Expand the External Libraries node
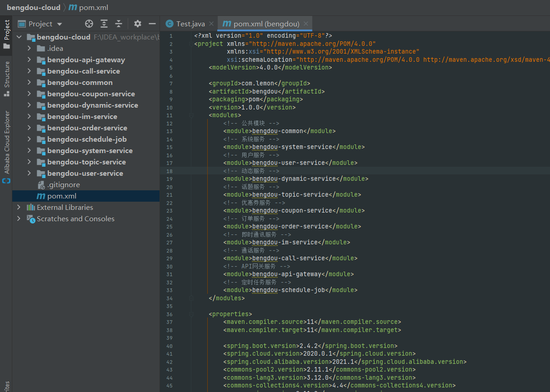The image size is (550, 392). pos(19,207)
